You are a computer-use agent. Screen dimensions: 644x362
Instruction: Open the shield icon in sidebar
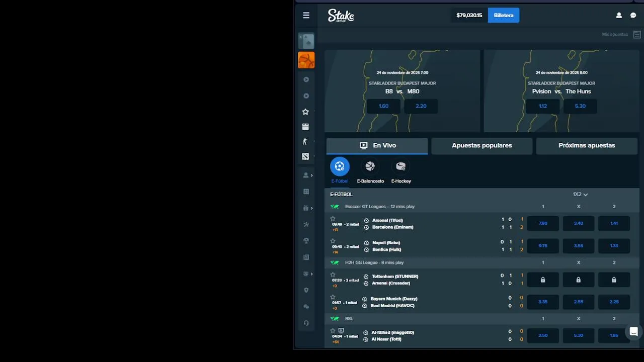[x=306, y=290]
